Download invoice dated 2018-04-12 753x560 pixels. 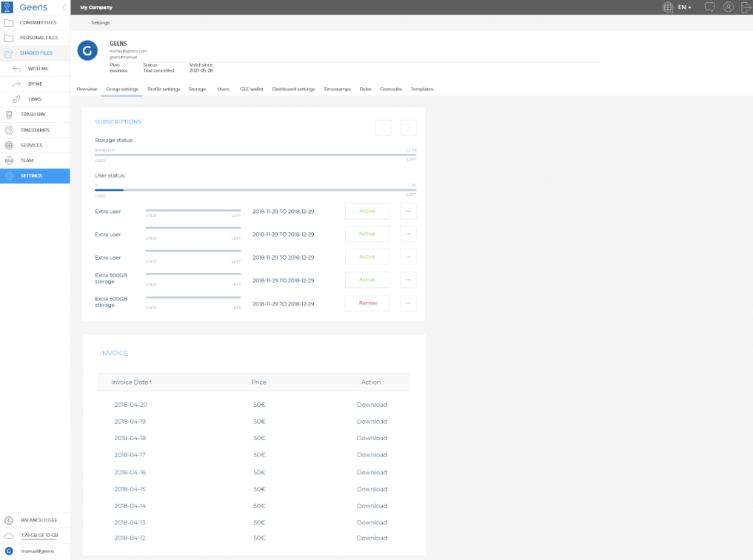(372, 539)
